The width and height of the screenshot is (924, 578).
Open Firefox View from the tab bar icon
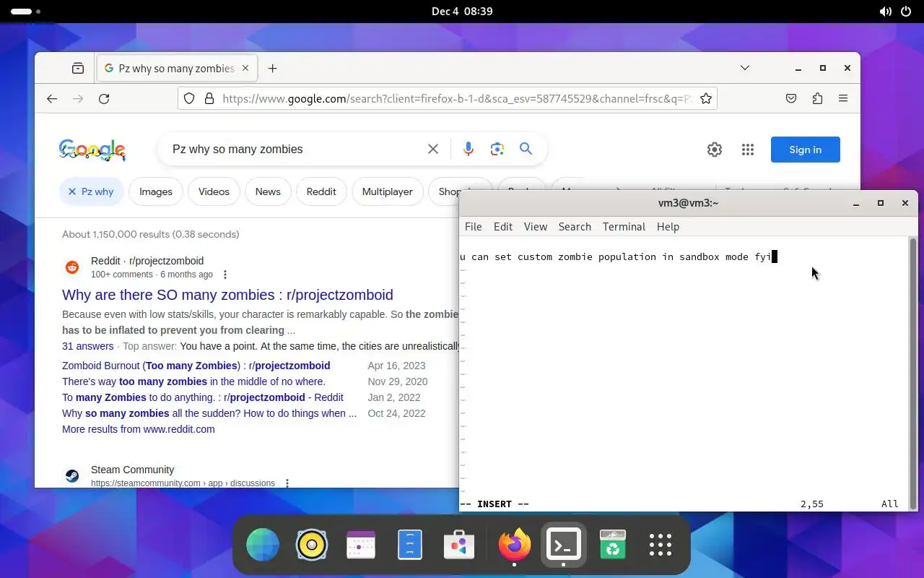pos(78,68)
